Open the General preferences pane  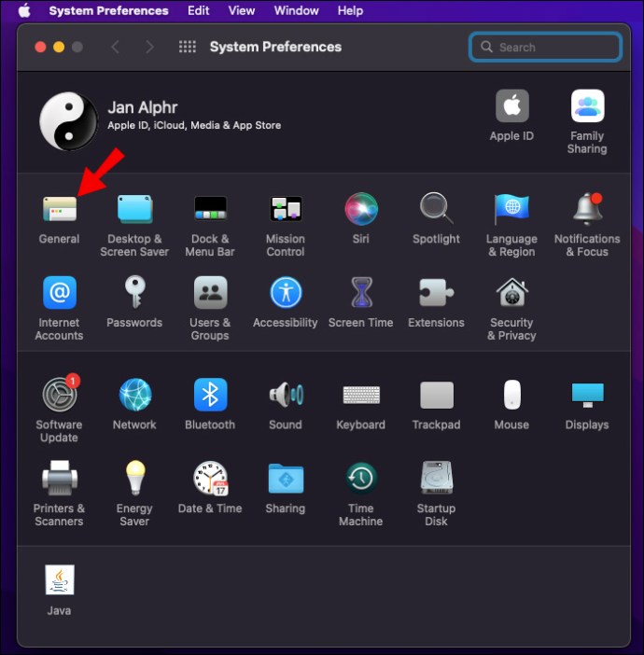pyautogui.click(x=60, y=209)
